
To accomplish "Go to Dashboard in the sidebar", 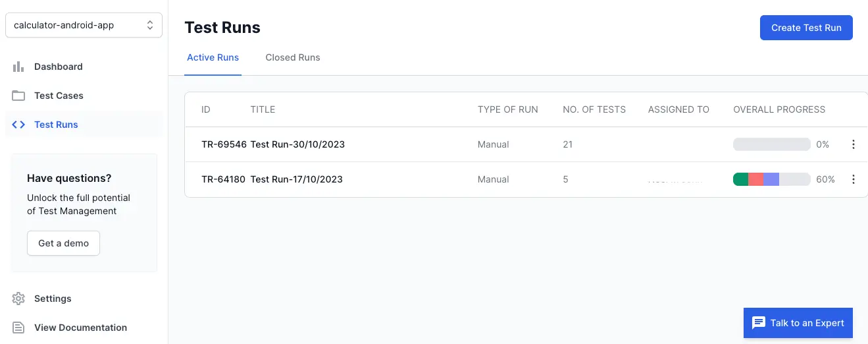I will coord(58,67).
